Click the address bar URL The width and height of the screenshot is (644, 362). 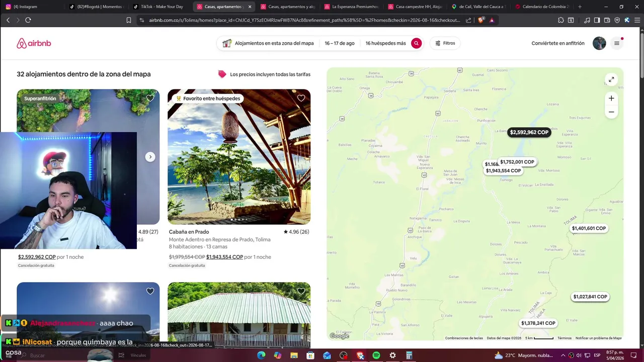coord(305,20)
